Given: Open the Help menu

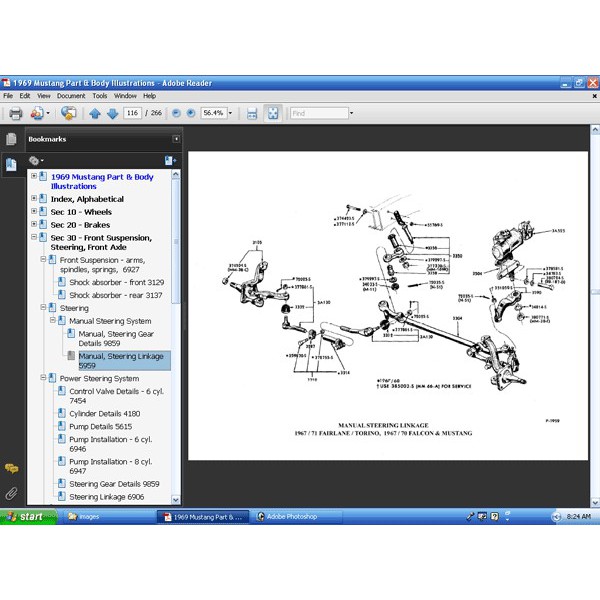Looking at the screenshot, I should coord(149,96).
